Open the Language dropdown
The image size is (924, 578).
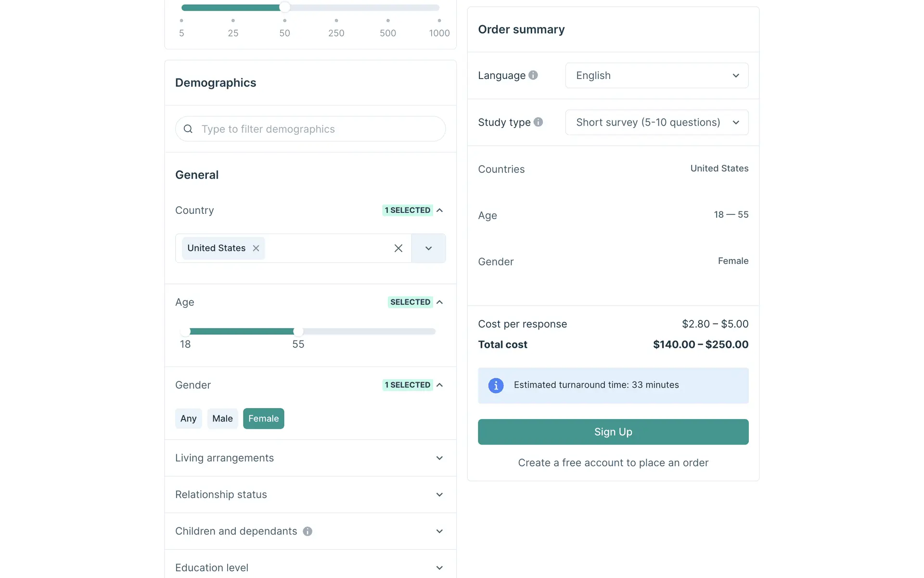pyautogui.click(x=656, y=76)
